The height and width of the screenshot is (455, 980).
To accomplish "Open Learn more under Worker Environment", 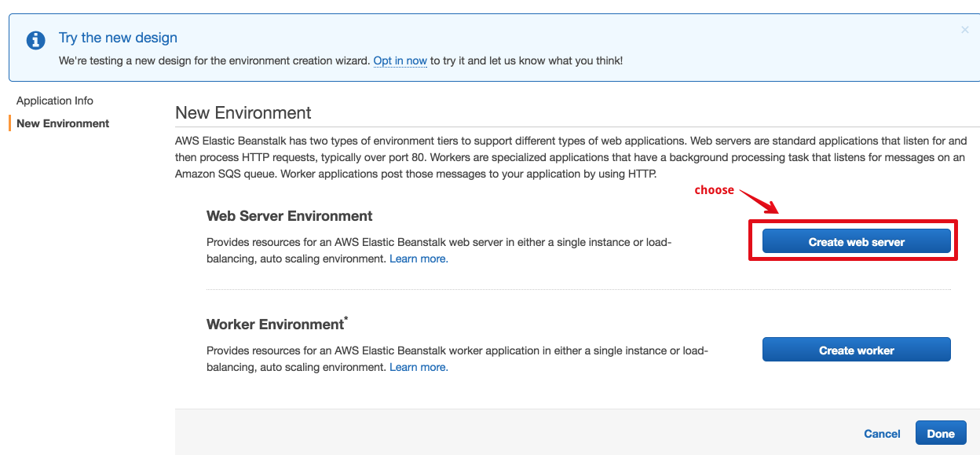I will 419,367.
